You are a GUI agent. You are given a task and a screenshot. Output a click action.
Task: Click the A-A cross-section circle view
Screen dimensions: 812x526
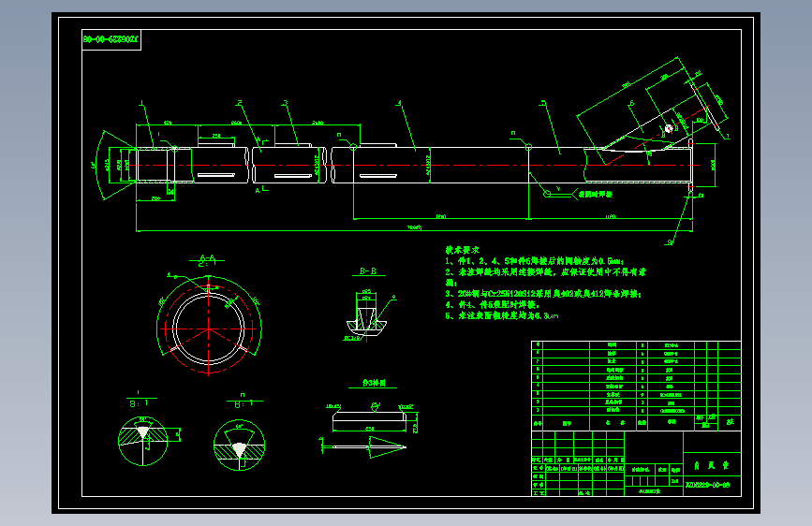click(x=209, y=328)
